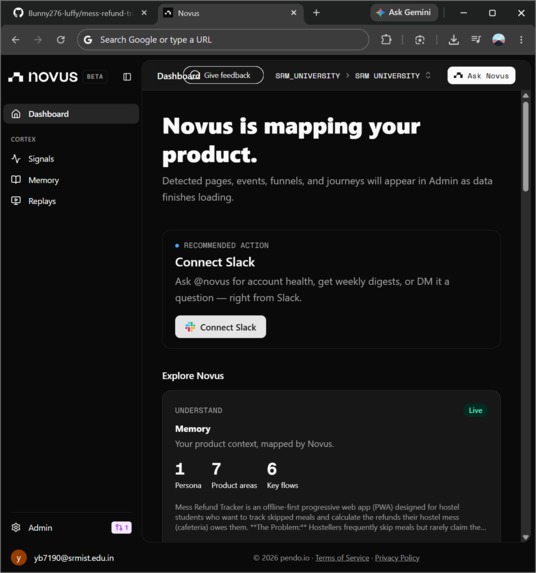Open the browser downloads

(453, 40)
